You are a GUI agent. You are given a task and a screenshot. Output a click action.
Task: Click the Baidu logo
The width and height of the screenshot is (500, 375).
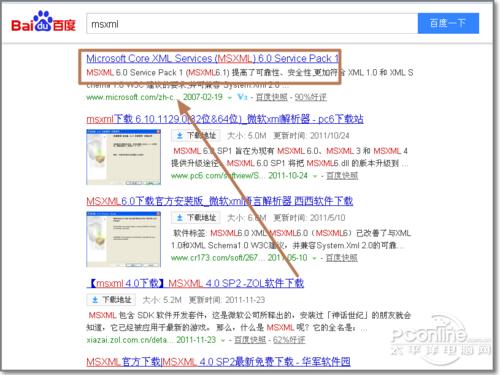coord(43,22)
